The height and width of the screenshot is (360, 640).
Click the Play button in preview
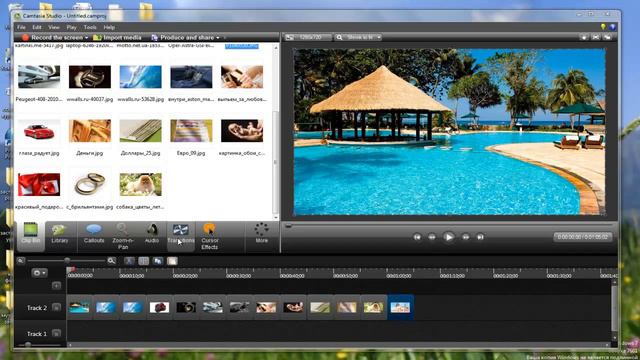tap(449, 237)
